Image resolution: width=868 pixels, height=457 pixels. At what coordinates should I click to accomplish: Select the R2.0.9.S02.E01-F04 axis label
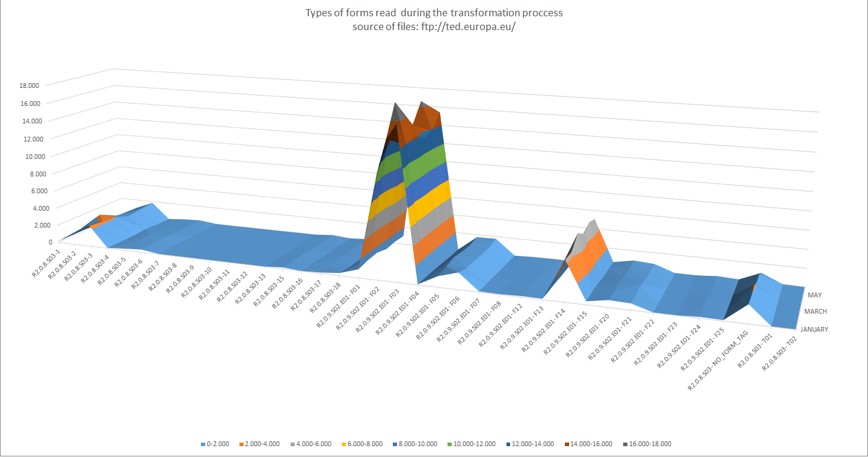[398, 313]
